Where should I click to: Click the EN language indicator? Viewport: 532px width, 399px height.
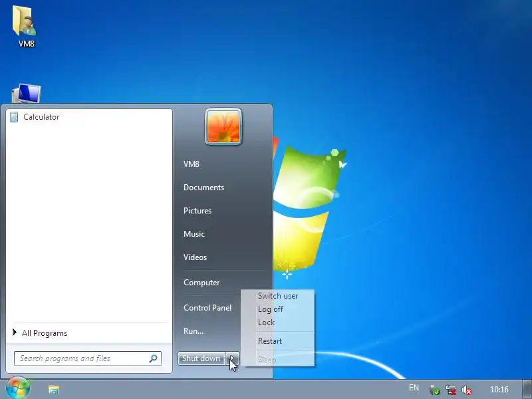414,388
